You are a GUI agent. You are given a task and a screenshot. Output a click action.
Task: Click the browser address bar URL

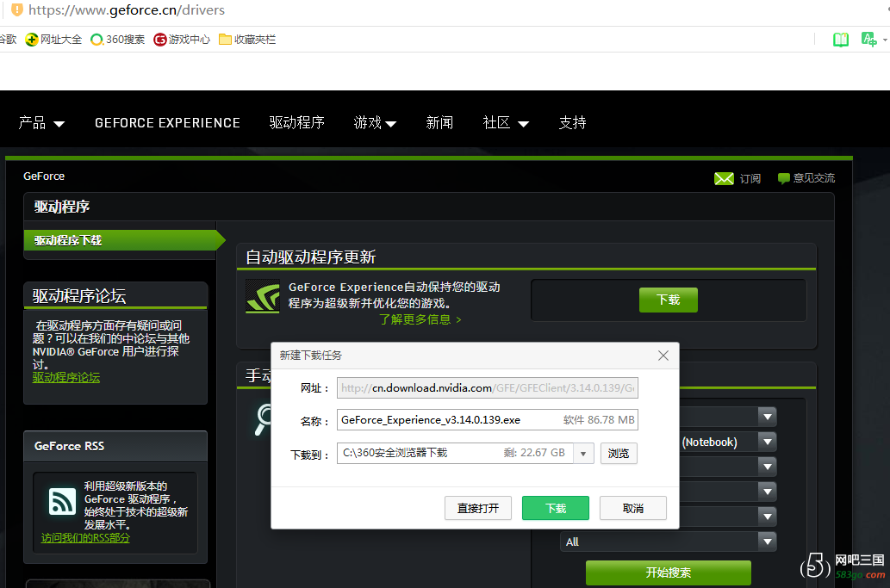pos(127,10)
